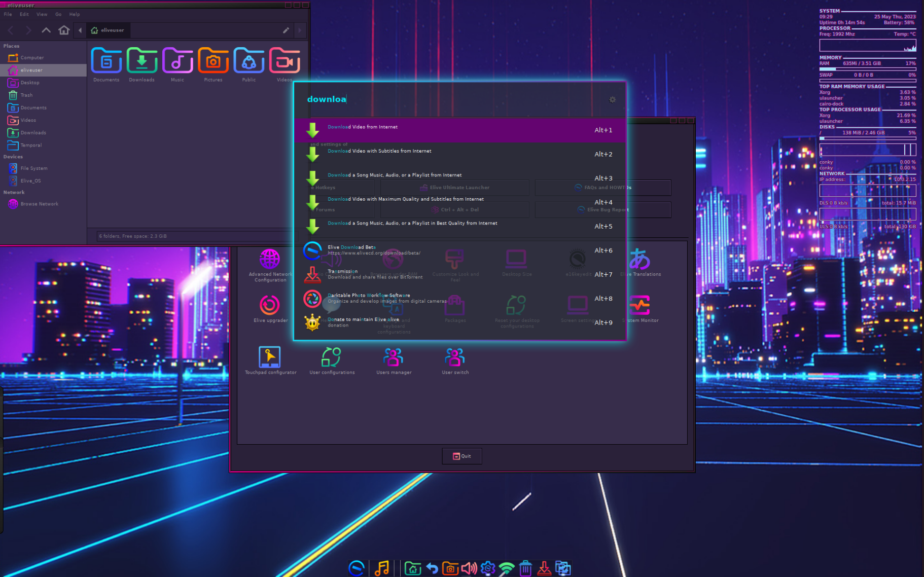Open the Downloads folder icon in main pane

[142, 64]
